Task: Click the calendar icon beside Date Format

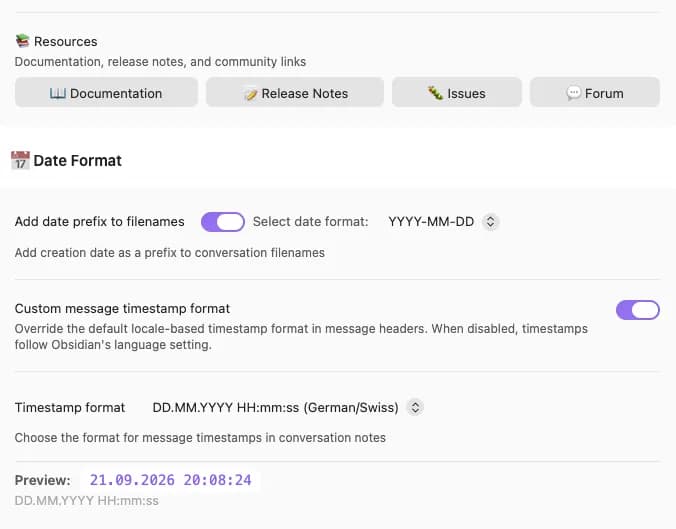Action: pyautogui.click(x=20, y=160)
